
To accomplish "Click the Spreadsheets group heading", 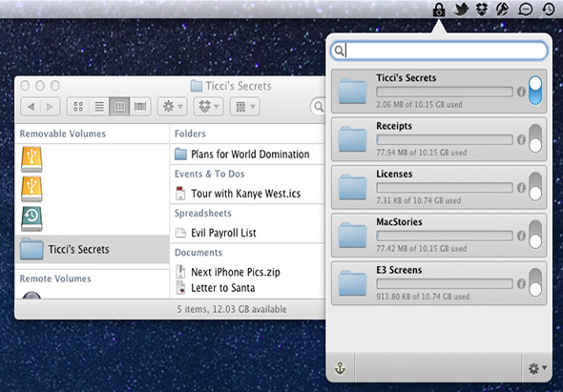I will click(203, 214).
